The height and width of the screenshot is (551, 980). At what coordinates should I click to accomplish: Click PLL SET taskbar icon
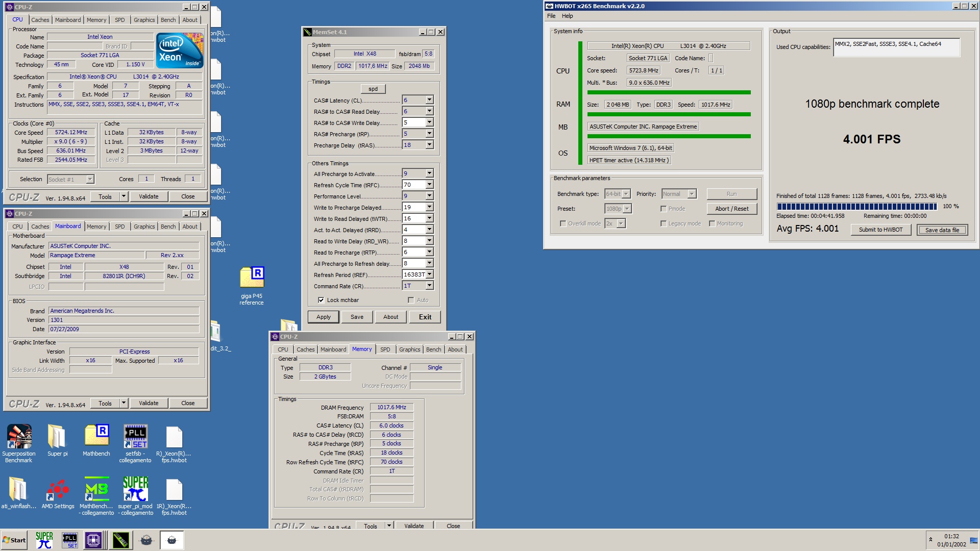coord(69,540)
